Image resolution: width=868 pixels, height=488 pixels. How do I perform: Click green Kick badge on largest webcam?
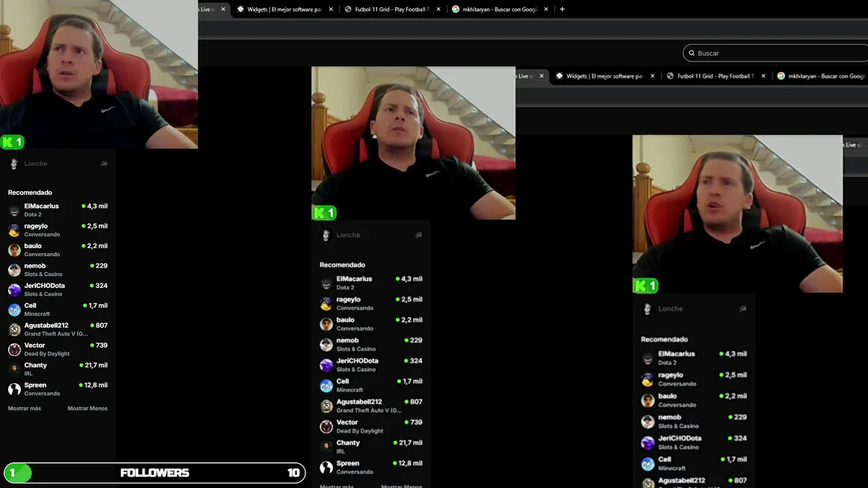click(12, 142)
